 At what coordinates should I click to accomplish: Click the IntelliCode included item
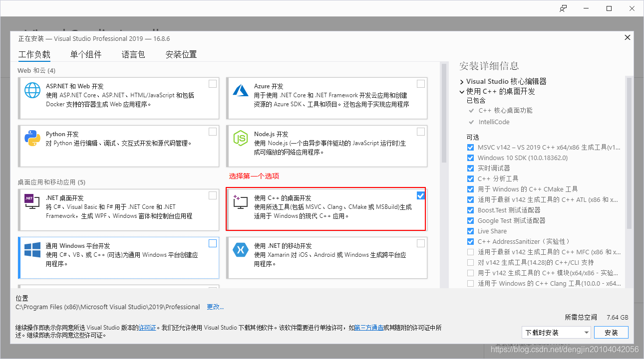click(494, 122)
